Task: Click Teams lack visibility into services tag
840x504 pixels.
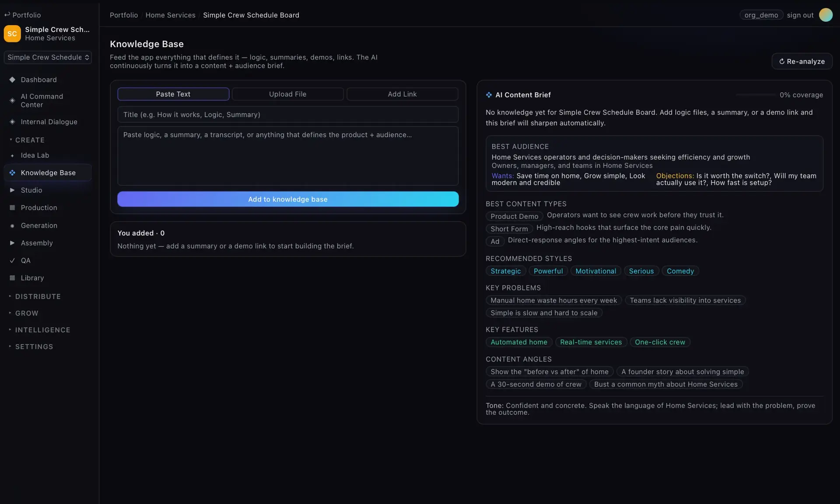Action: pyautogui.click(x=685, y=300)
